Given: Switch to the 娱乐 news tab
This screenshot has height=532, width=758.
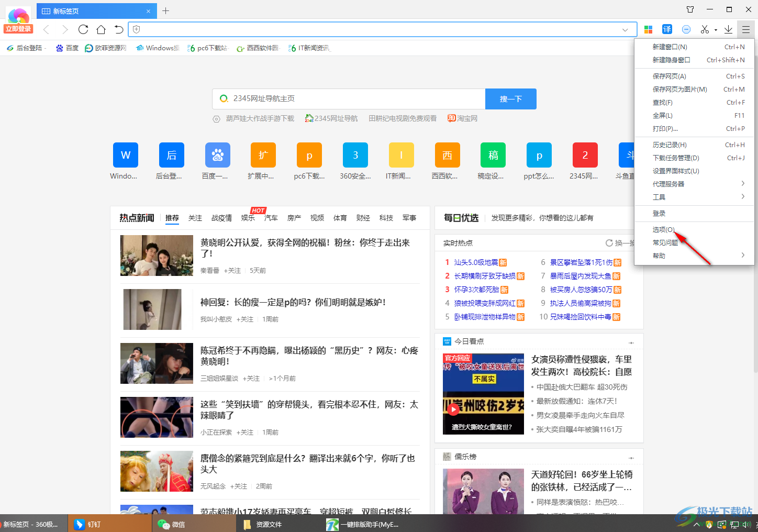Looking at the screenshot, I should [x=248, y=218].
